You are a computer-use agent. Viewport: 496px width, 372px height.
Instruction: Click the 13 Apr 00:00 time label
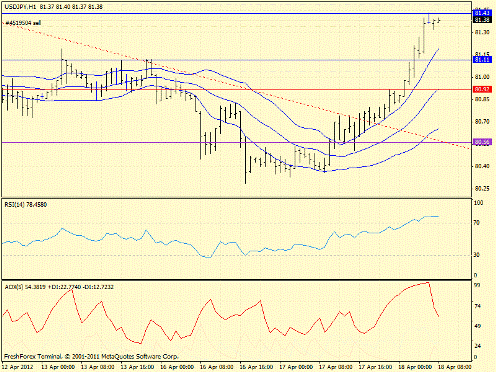58,367
